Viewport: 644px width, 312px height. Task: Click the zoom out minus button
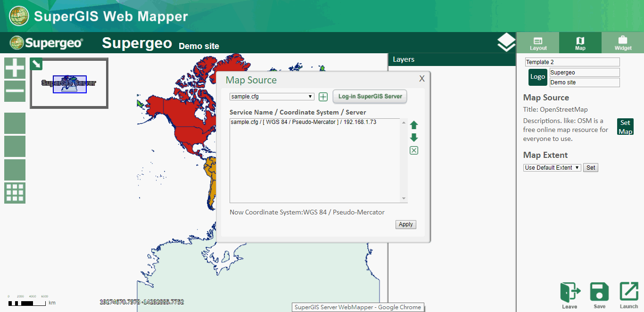point(15,91)
